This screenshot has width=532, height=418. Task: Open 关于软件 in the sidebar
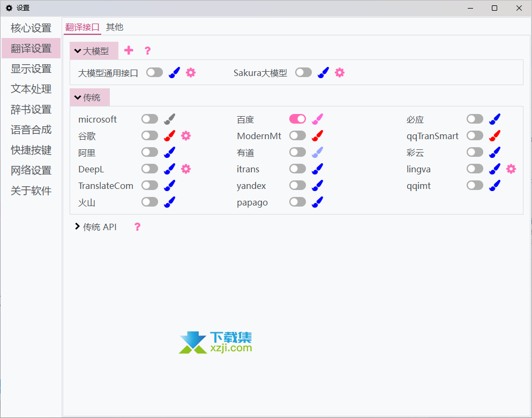tap(31, 191)
